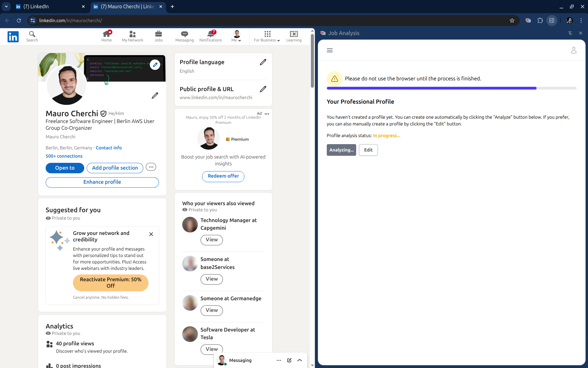588x368 pixels.
Task: Edit cover photo pencil icon
Action: click(x=155, y=65)
